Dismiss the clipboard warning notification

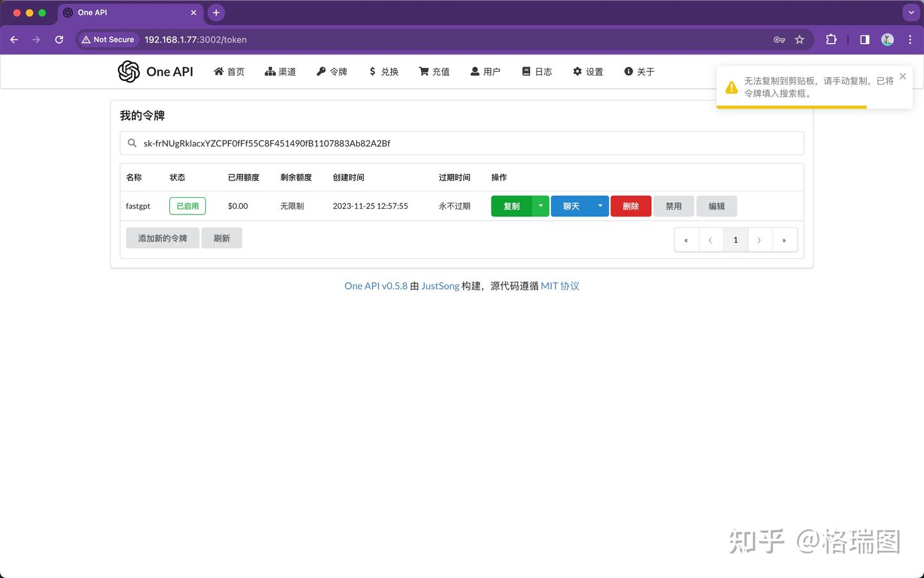(x=903, y=76)
